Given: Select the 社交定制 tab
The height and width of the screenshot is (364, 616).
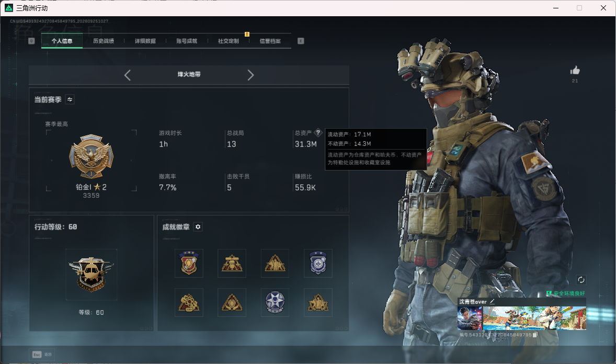Looking at the screenshot, I should point(228,41).
